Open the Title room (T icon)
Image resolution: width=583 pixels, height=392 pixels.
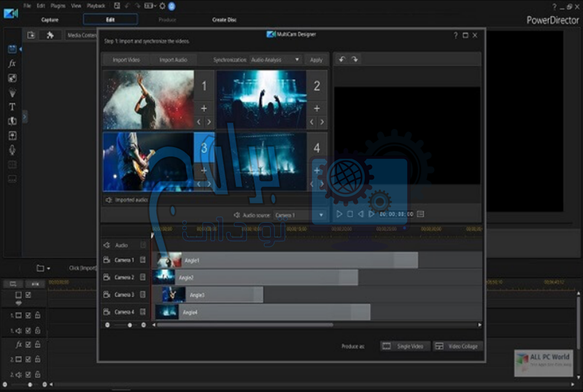pyautogui.click(x=12, y=107)
